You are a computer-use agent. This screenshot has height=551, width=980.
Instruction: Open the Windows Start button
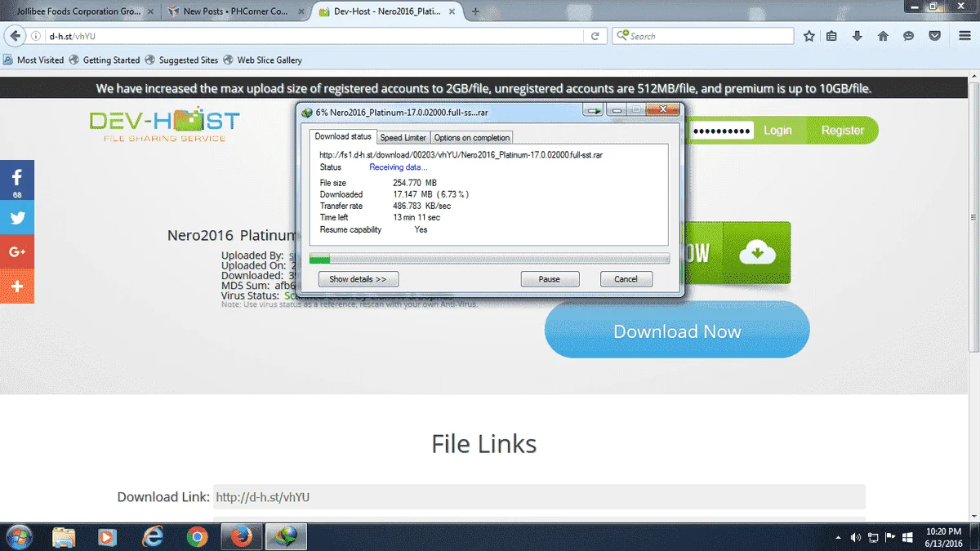pyautogui.click(x=18, y=536)
